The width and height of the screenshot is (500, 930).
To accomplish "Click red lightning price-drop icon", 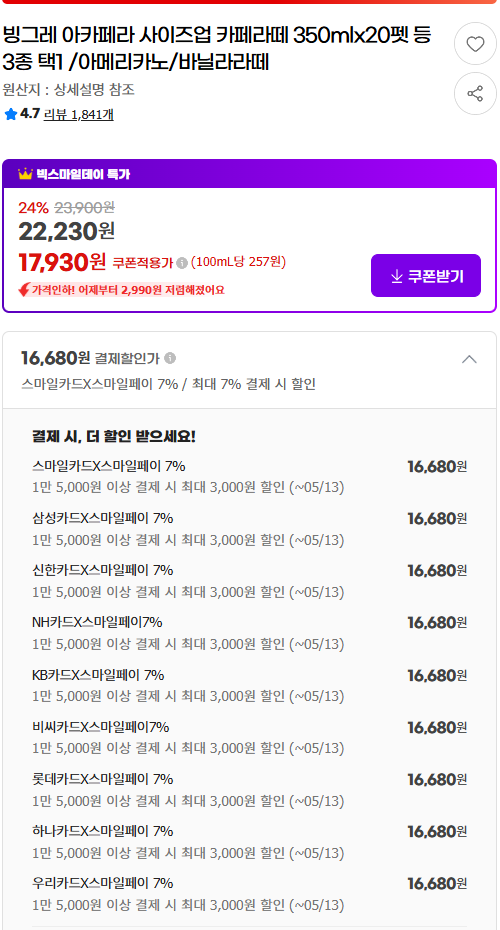I will point(24,290).
